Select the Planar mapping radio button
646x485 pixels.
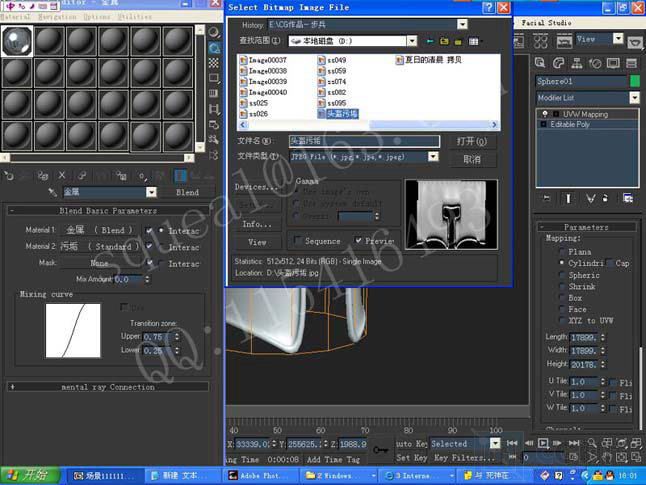tap(562, 251)
